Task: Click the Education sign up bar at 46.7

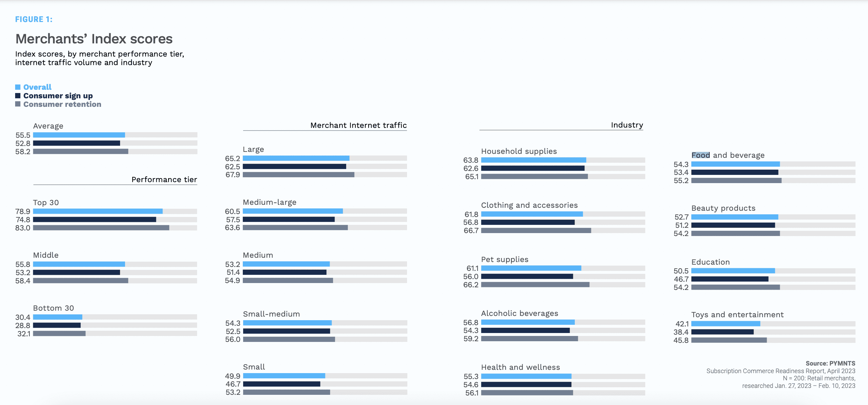Action: point(729,279)
